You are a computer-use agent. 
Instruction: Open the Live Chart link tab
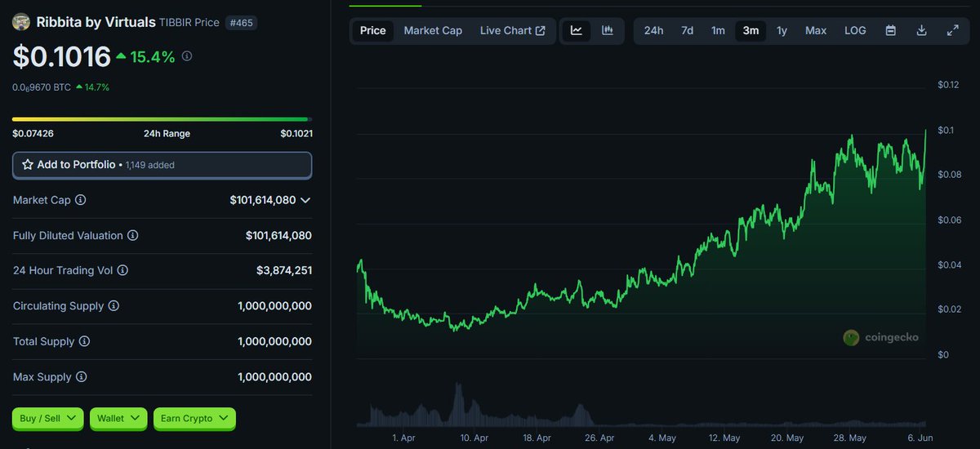coord(512,30)
